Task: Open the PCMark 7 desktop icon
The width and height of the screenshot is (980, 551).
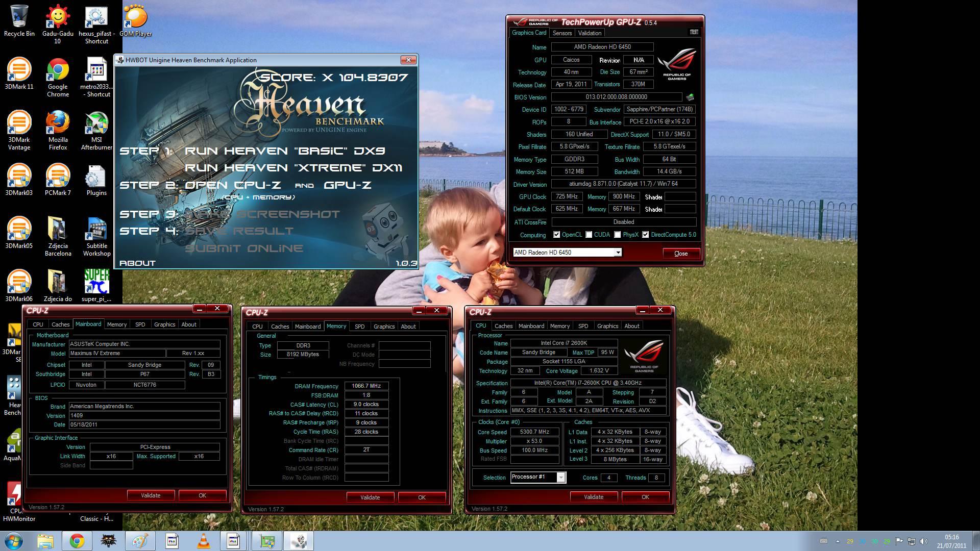Action: point(58,180)
